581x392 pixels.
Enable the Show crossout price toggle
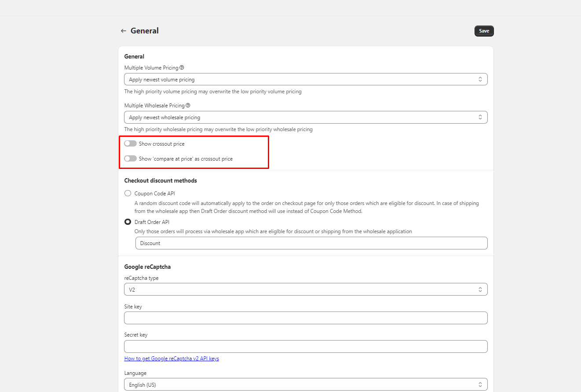(x=130, y=144)
